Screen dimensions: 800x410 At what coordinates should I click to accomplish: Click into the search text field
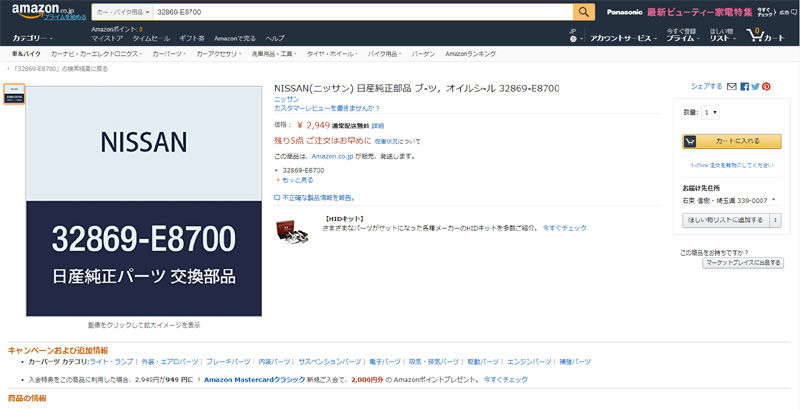pyautogui.click(x=363, y=12)
